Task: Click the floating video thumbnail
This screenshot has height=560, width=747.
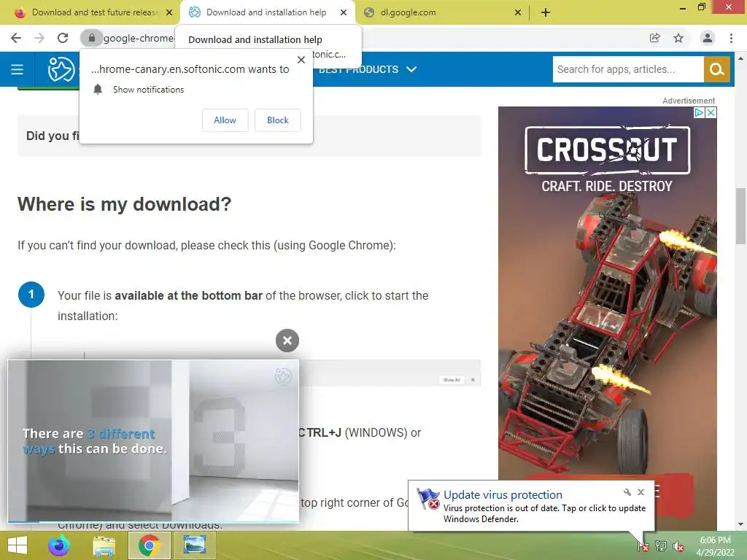Action: pyautogui.click(x=153, y=440)
